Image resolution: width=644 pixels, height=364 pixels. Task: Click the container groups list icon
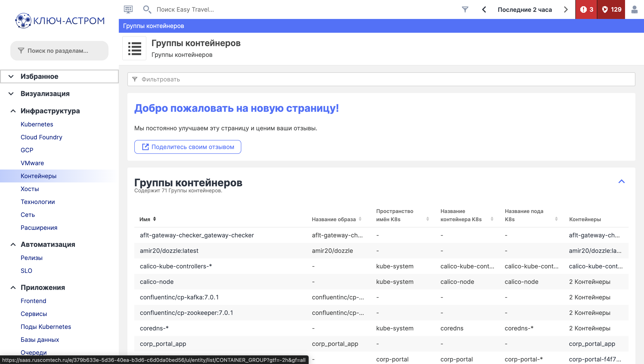point(135,48)
